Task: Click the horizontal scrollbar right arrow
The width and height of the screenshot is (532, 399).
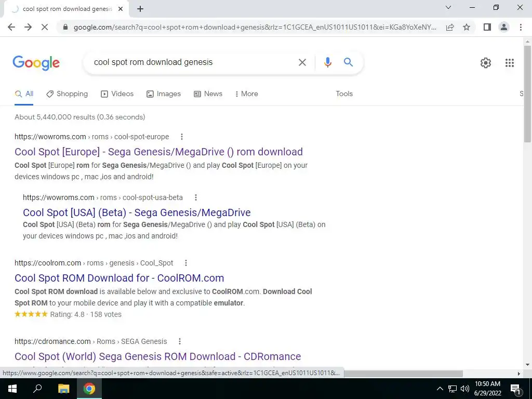Action: coord(519,374)
